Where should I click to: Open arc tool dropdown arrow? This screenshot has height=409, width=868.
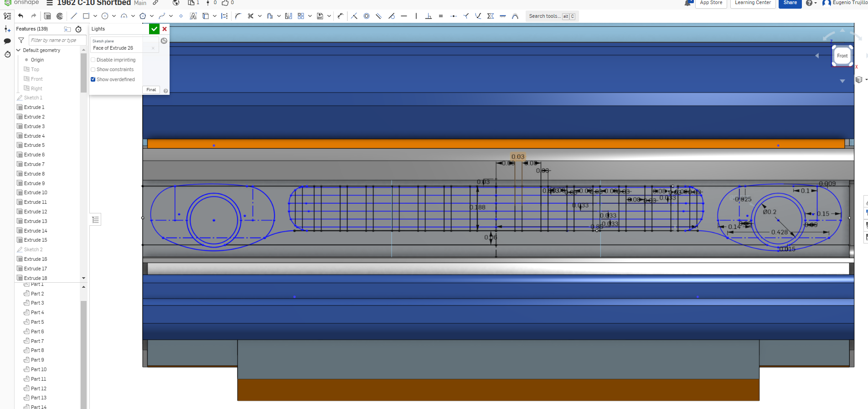click(x=133, y=16)
